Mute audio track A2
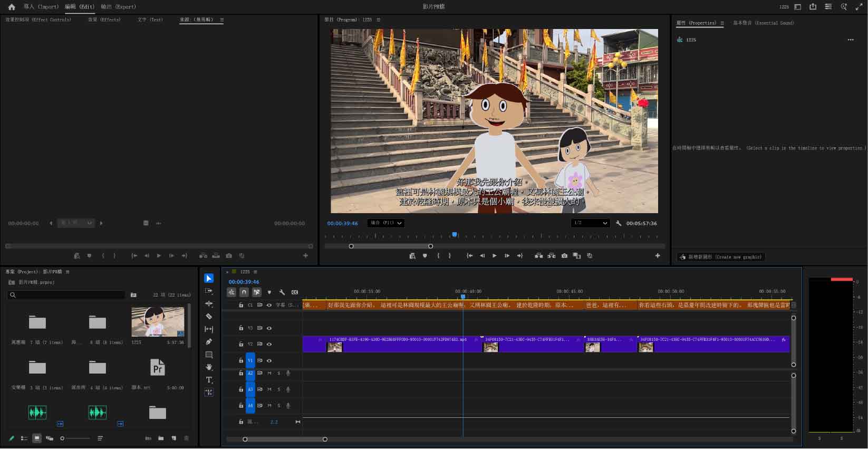The height and width of the screenshot is (449, 868). point(269,374)
